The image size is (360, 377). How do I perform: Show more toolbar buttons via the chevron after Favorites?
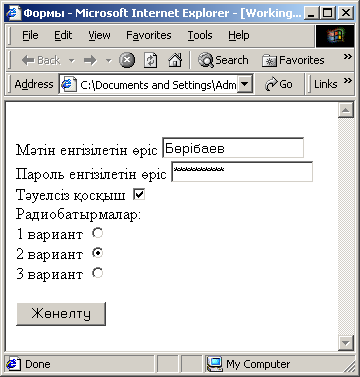tap(348, 56)
